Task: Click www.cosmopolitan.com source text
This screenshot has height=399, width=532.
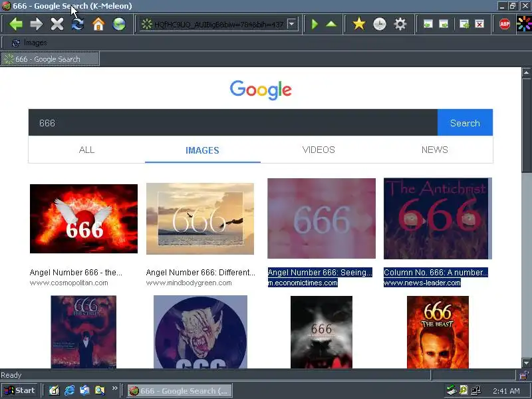Action: tap(69, 283)
